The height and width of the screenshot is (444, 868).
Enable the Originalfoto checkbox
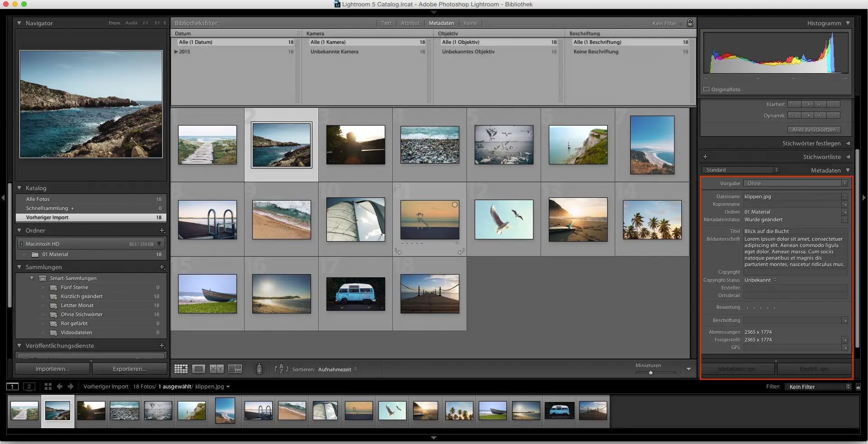[707, 89]
